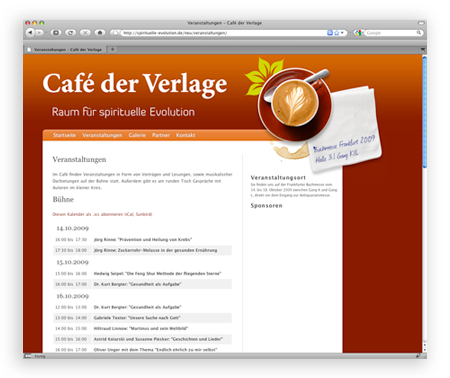Open the list all tabs dropdown

point(423,49)
